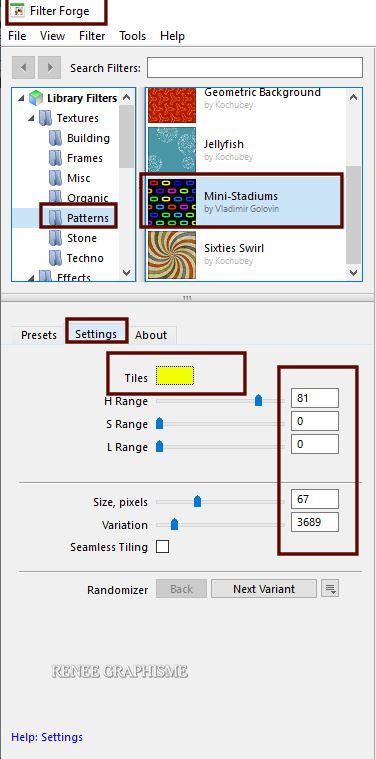376x759 pixels.
Task: Click the forward navigation arrow icon
Action: [x=49, y=67]
